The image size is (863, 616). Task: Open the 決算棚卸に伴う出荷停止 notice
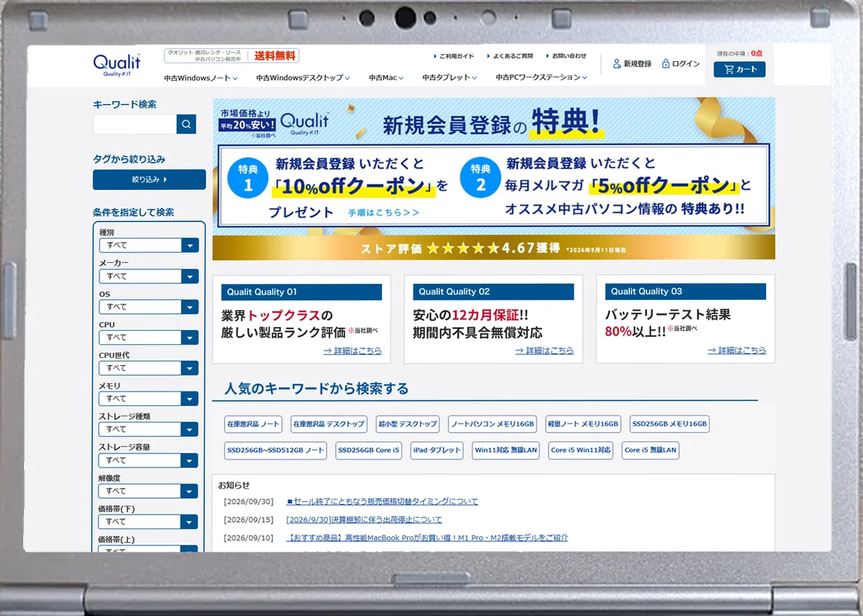(x=364, y=520)
